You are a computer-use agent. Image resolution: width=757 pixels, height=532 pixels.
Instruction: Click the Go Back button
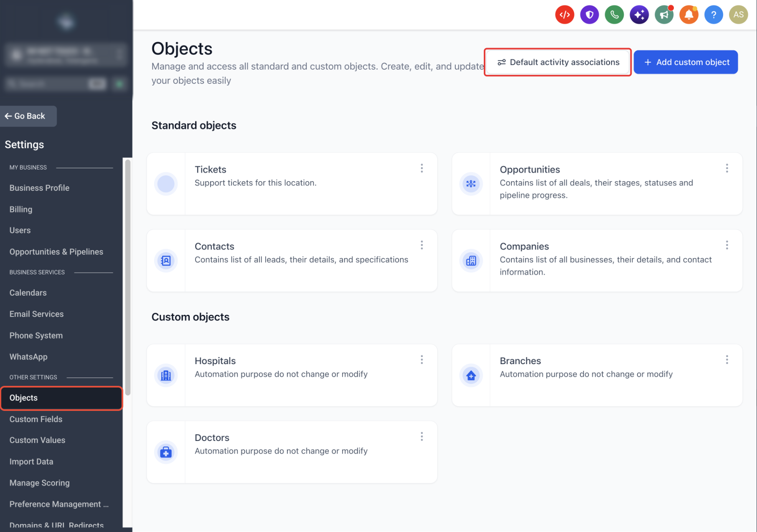click(x=28, y=116)
